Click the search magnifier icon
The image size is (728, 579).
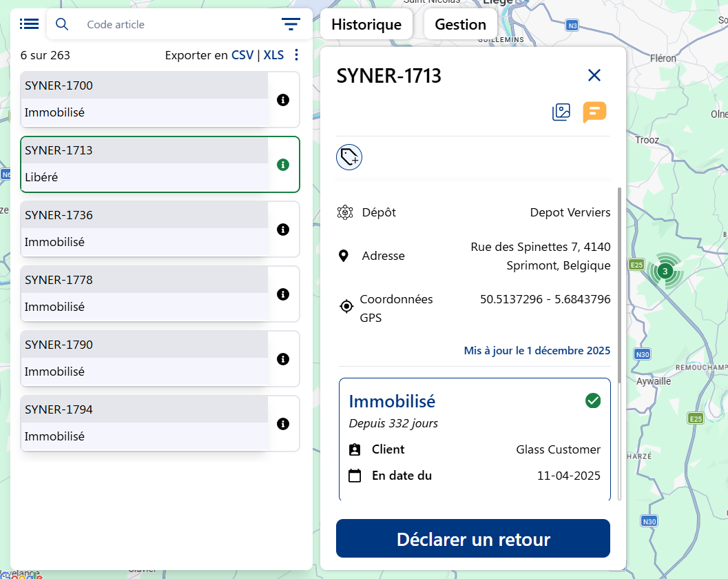62,24
